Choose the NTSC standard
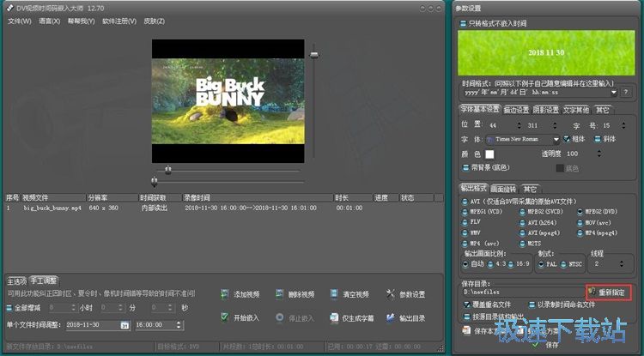 coord(563,264)
